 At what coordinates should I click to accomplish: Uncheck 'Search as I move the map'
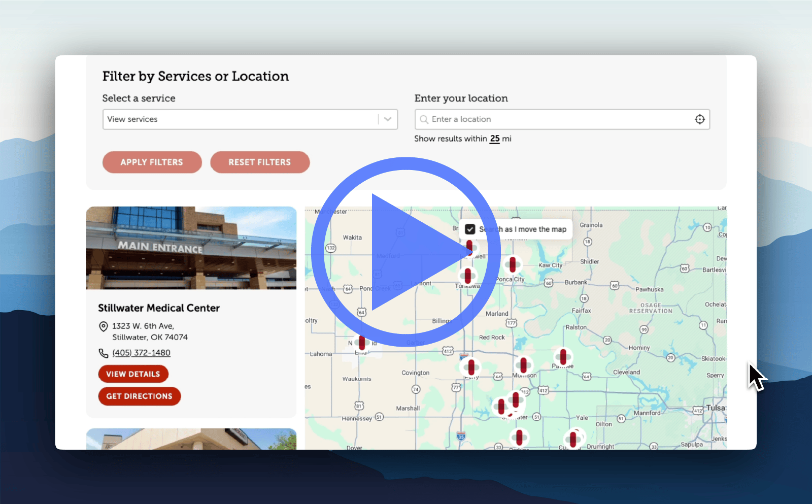click(470, 229)
